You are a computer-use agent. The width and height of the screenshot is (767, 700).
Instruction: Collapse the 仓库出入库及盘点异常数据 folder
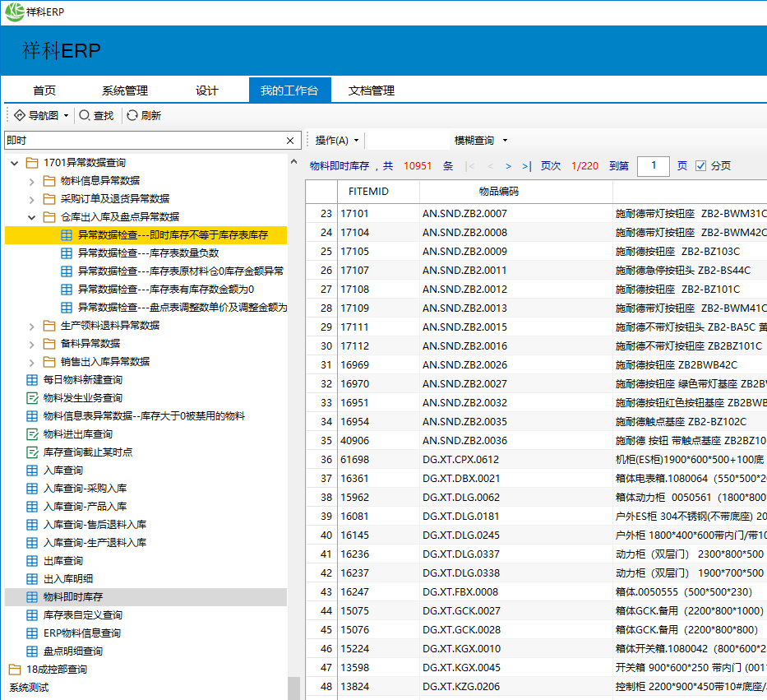31,217
